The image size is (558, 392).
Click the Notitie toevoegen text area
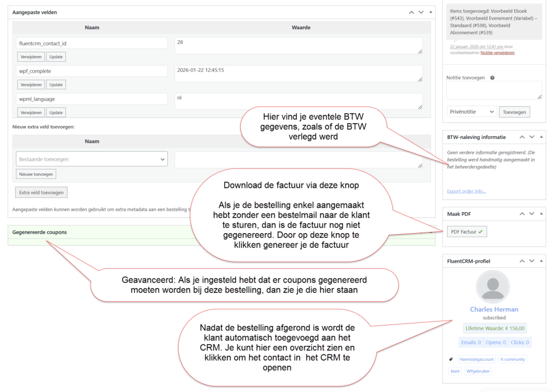tap(494, 90)
